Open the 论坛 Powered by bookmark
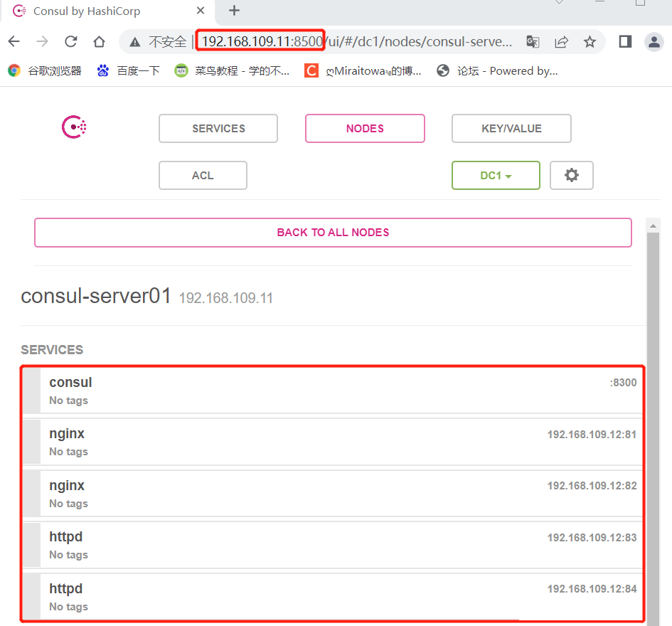 tap(497, 70)
